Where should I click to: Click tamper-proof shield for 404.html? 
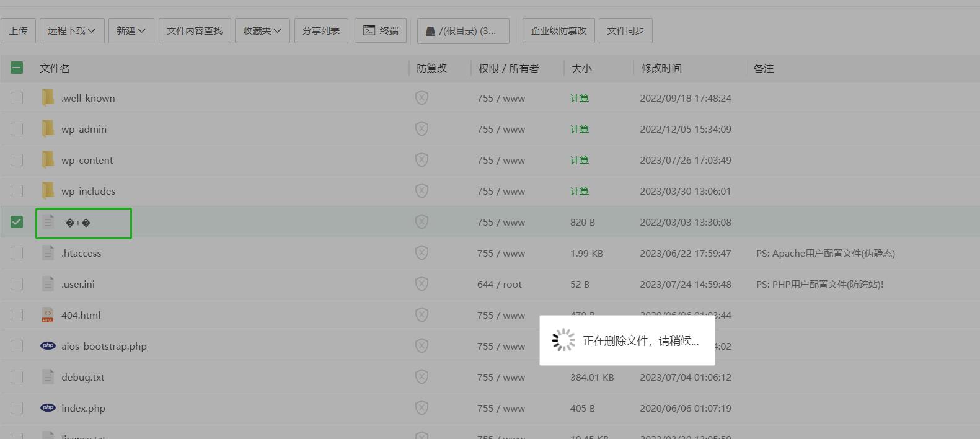click(422, 315)
